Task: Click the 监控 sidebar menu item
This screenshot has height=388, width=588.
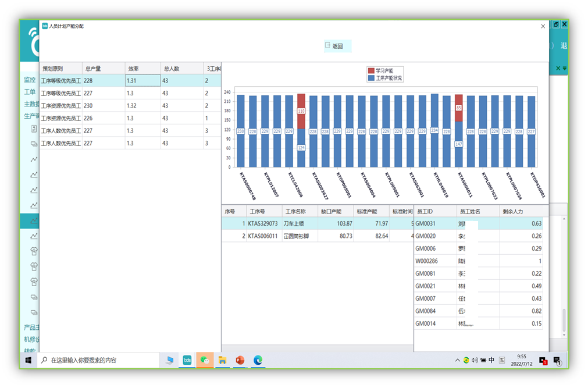Action: pyautogui.click(x=30, y=80)
